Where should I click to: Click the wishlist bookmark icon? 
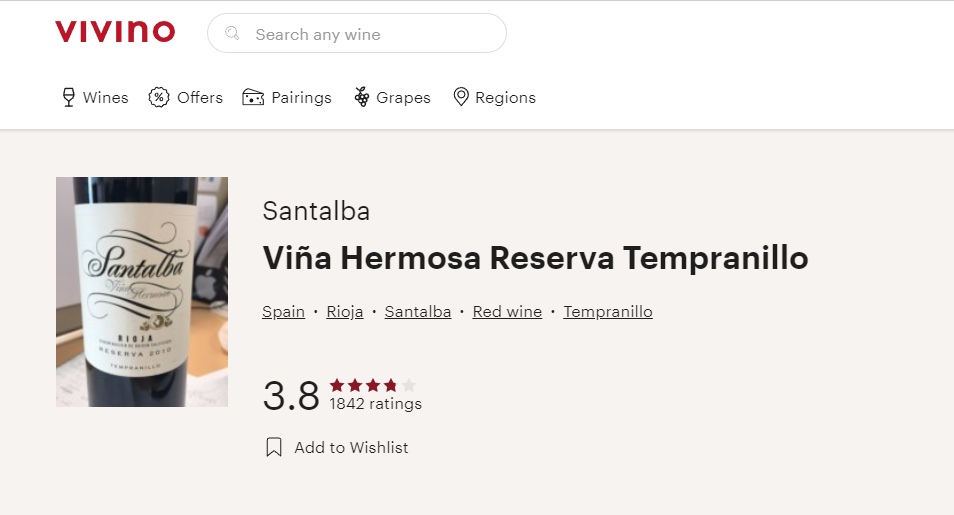click(274, 448)
